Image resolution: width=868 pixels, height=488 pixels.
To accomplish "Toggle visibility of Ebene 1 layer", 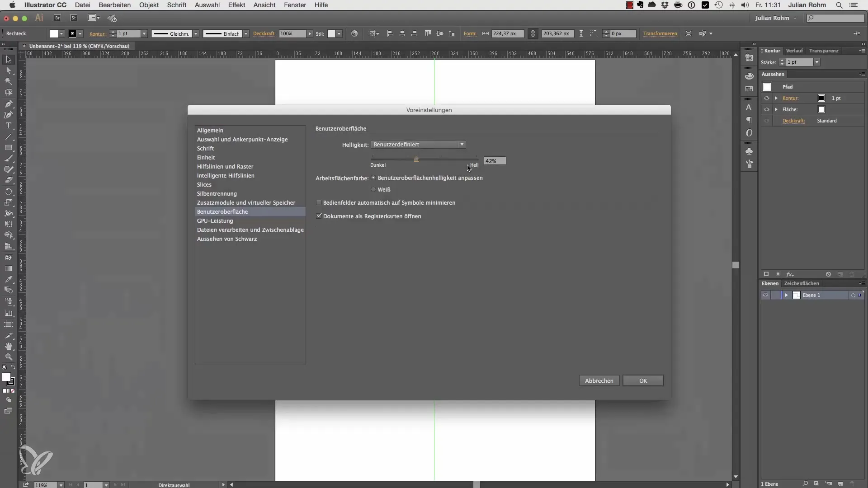I will pyautogui.click(x=765, y=295).
